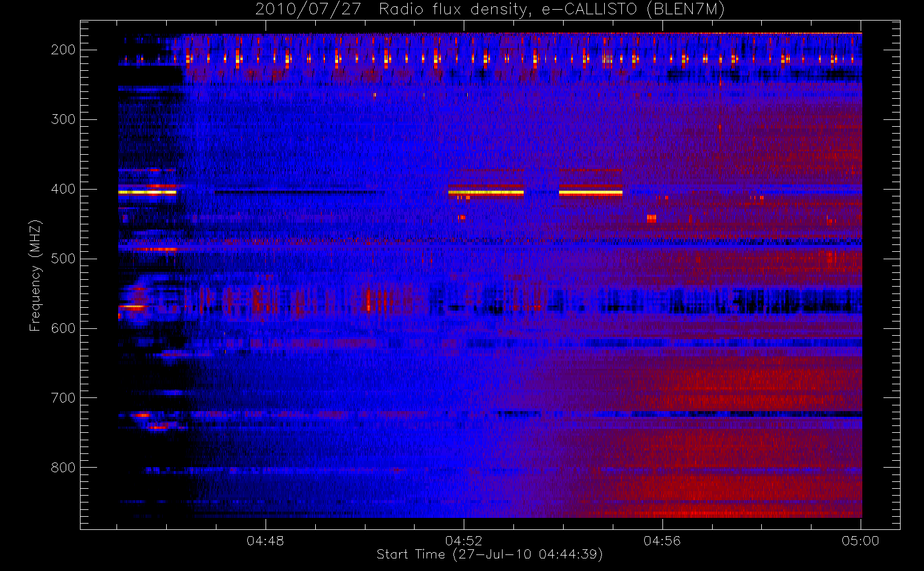Select the 400 frequency tick label
Viewport: 924px width, 571px height.
63,189
